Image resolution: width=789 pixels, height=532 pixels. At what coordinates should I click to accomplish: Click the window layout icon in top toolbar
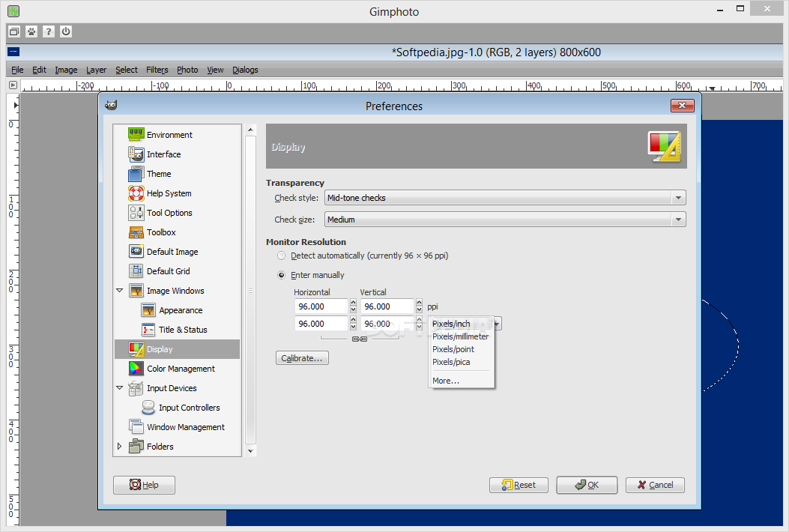pyautogui.click(x=14, y=31)
